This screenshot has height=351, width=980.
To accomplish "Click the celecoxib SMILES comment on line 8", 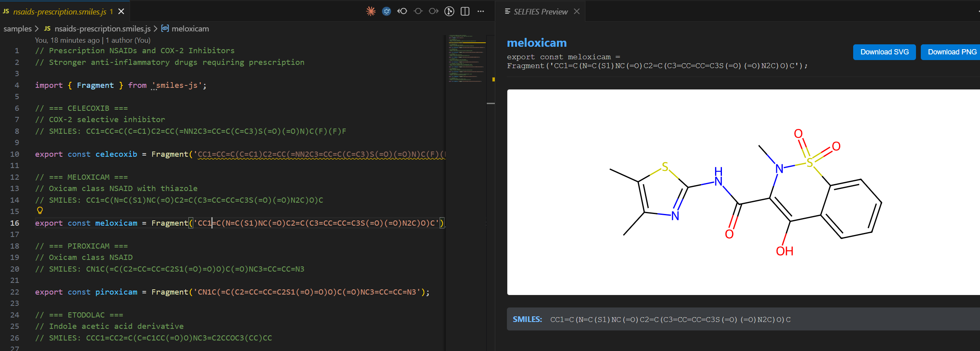I will click(190, 131).
